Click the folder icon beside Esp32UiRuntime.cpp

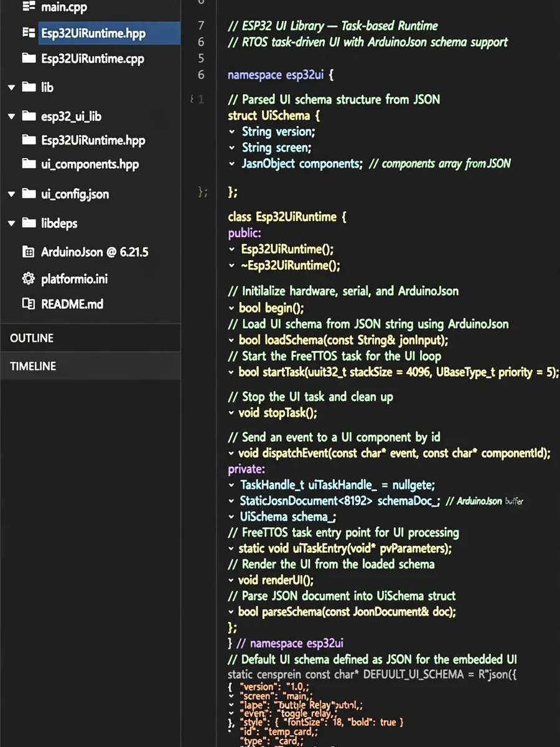pos(29,59)
